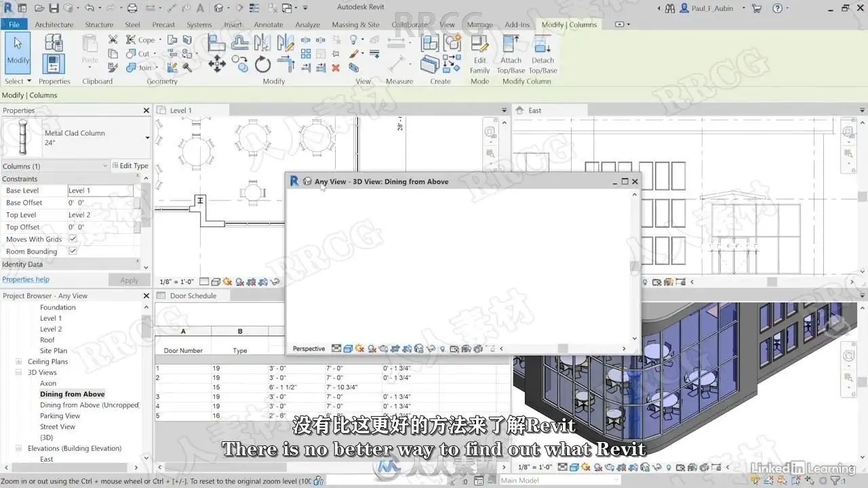Screen dimensions: 868x488
Task: Open the Structure ribbon tab
Action: point(99,24)
